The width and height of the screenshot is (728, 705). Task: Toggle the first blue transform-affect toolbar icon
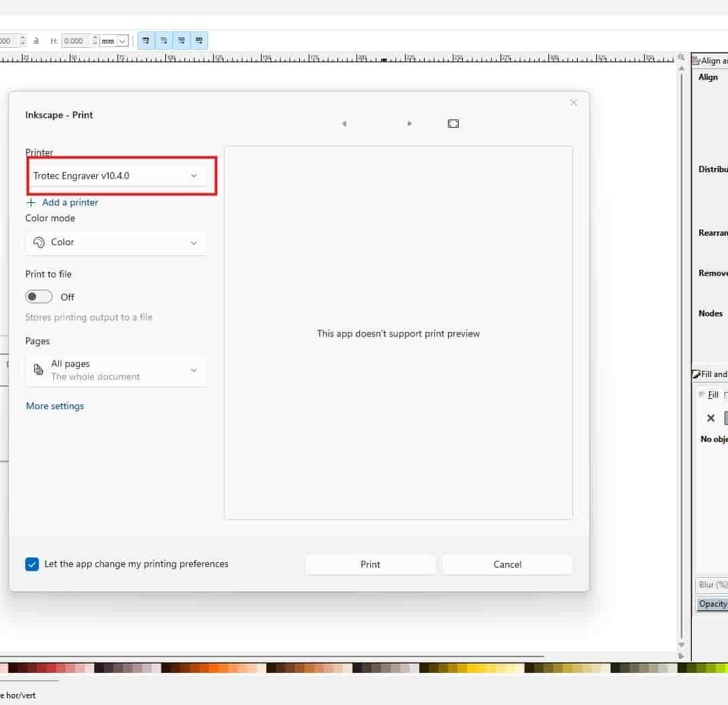145,41
